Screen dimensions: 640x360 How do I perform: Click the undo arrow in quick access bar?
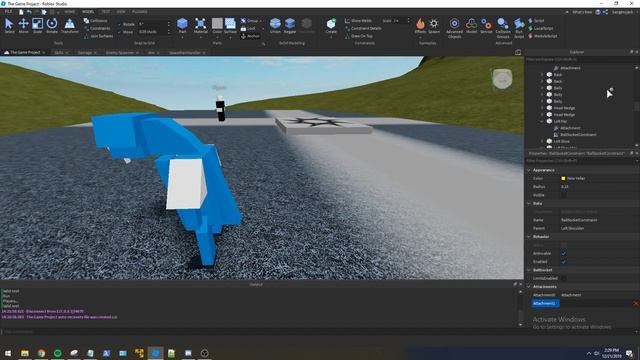[x=29, y=12]
